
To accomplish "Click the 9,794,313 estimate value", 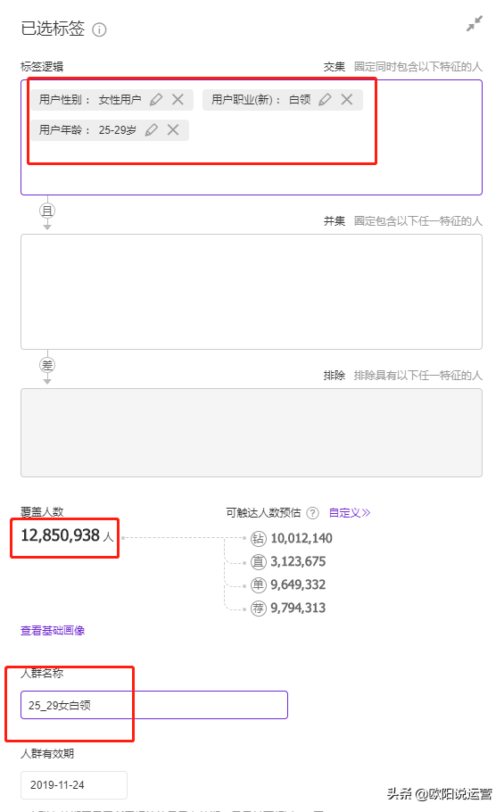I will point(298,608).
